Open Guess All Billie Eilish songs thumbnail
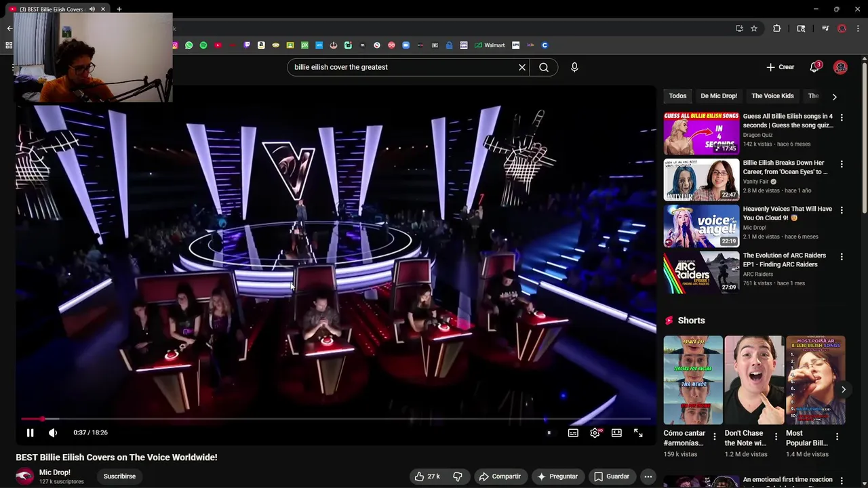The image size is (868, 488). click(x=701, y=134)
